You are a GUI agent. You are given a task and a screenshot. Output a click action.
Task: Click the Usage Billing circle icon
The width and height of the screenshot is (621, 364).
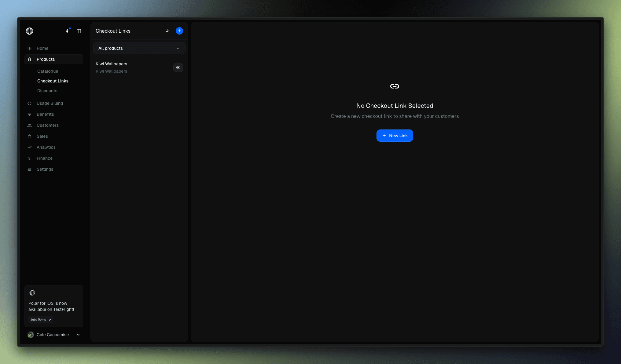tap(30, 103)
